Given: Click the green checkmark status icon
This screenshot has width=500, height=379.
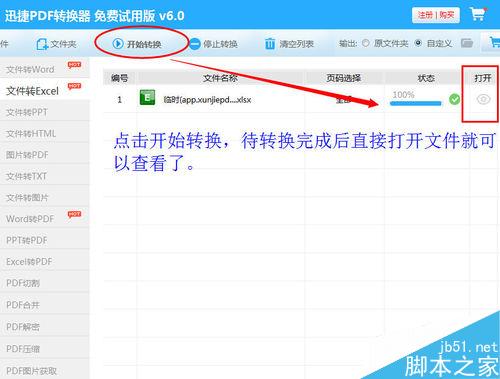Looking at the screenshot, I should pyautogui.click(x=454, y=99).
